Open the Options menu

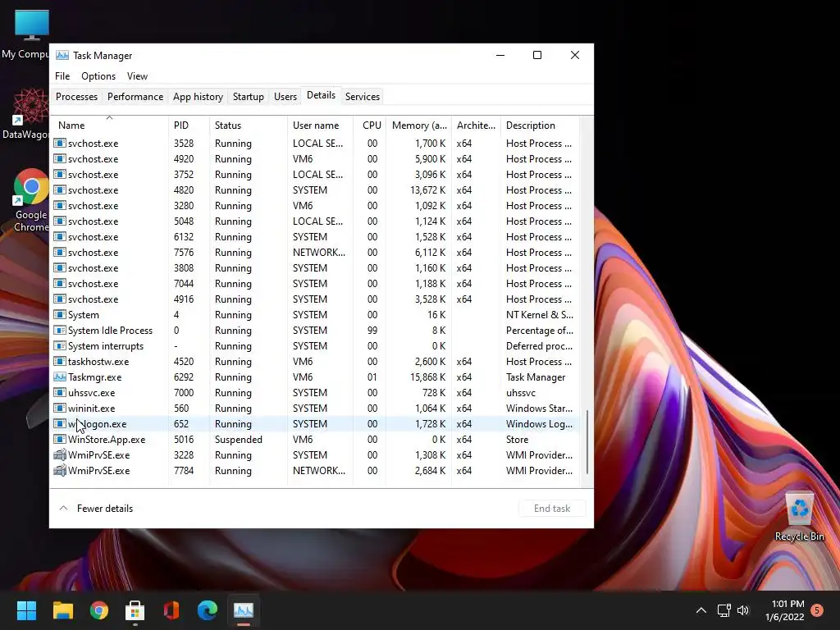tap(98, 76)
